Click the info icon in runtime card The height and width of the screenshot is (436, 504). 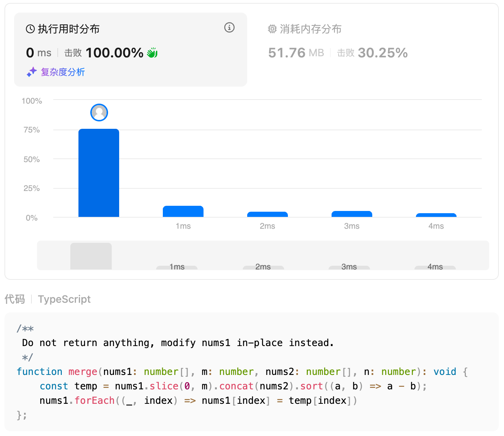tap(229, 27)
